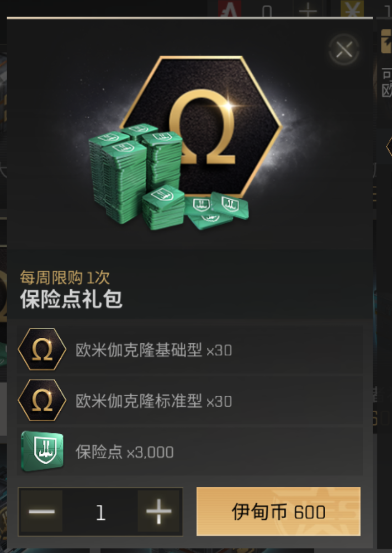Select the 保险点 x3,000 item row
The image size is (392, 553).
pos(190,451)
